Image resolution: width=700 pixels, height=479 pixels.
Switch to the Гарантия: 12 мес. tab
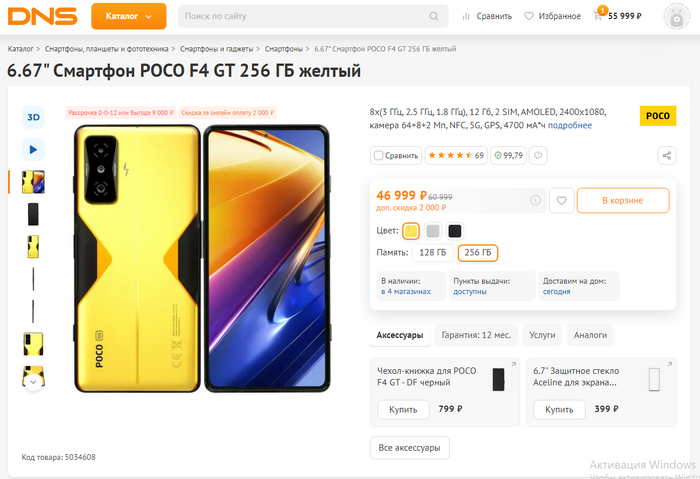click(477, 335)
